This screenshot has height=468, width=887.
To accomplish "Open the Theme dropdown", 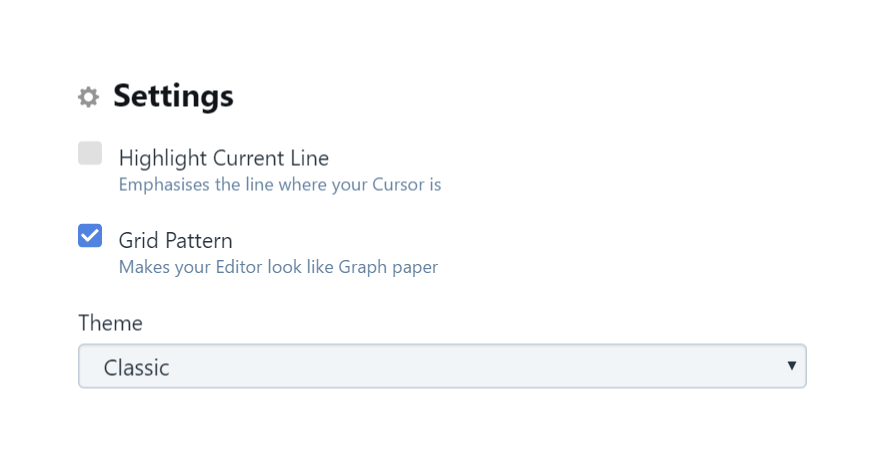I will tap(442, 366).
